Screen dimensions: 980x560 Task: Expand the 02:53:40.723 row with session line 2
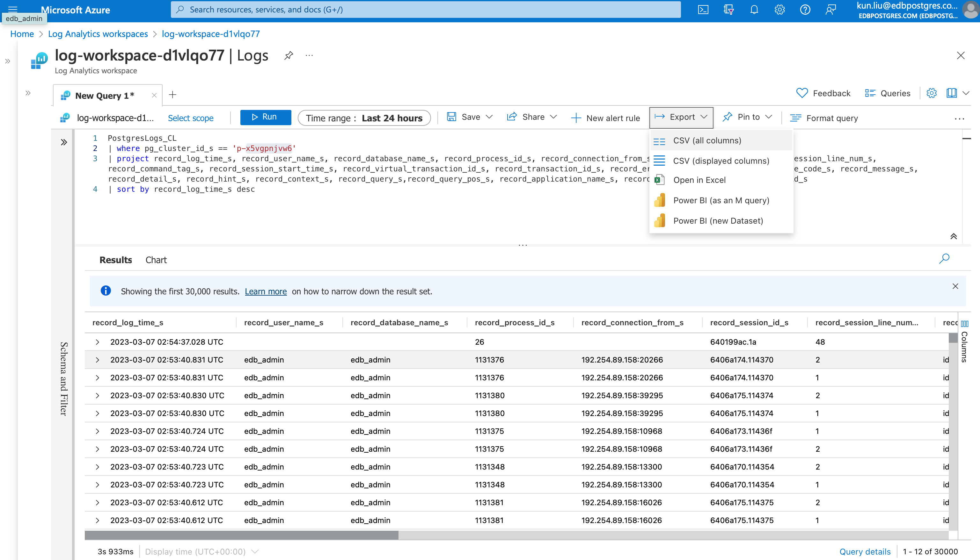coord(97,467)
